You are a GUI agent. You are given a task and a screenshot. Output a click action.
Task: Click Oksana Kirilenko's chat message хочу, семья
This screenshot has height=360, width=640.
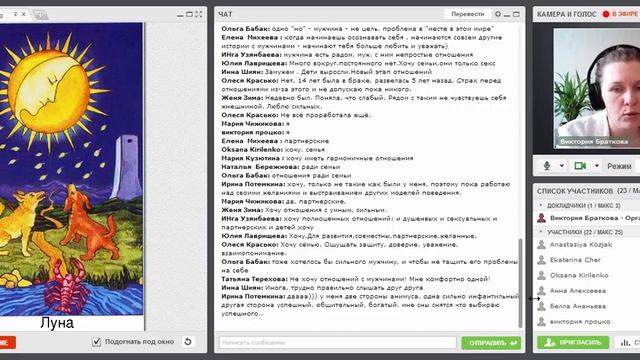(x=273, y=149)
